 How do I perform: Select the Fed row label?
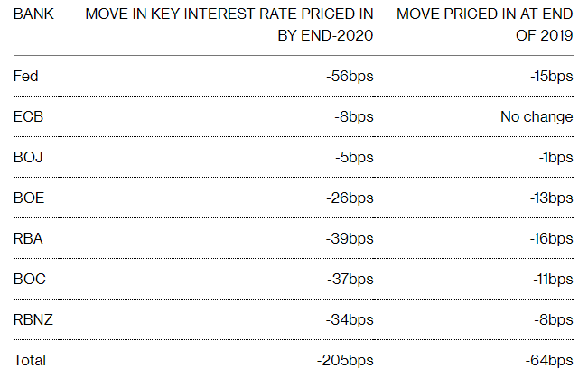click(x=25, y=76)
